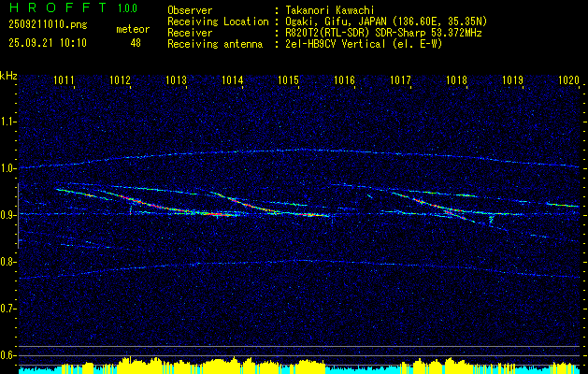Jump to the 1015 time marker
The height and width of the screenshot is (374, 588).
point(288,81)
